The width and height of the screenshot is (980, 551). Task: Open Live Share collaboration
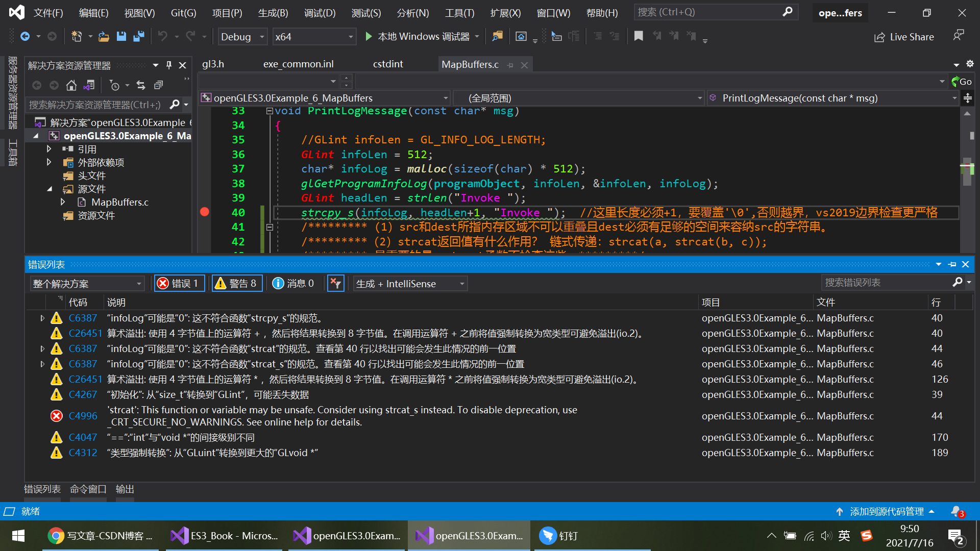903,36
